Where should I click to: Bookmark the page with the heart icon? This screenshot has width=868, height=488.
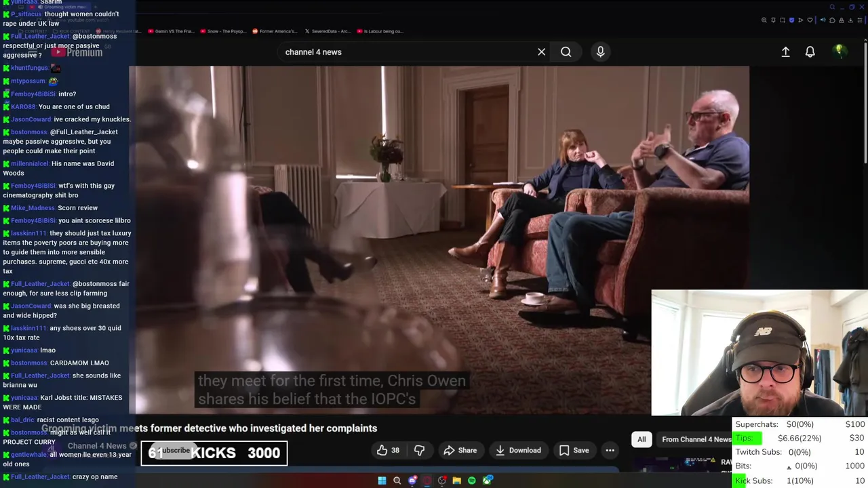(x=810, y=20)
